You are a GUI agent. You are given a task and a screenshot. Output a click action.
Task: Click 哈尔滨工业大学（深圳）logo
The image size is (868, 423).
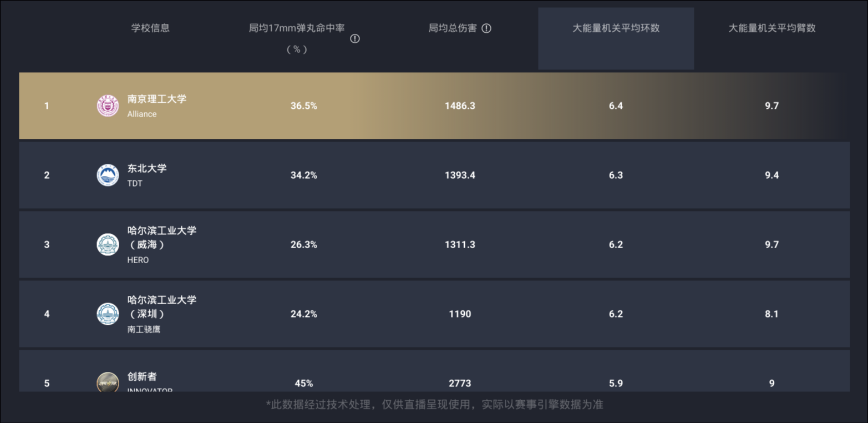tap(108, 314)
